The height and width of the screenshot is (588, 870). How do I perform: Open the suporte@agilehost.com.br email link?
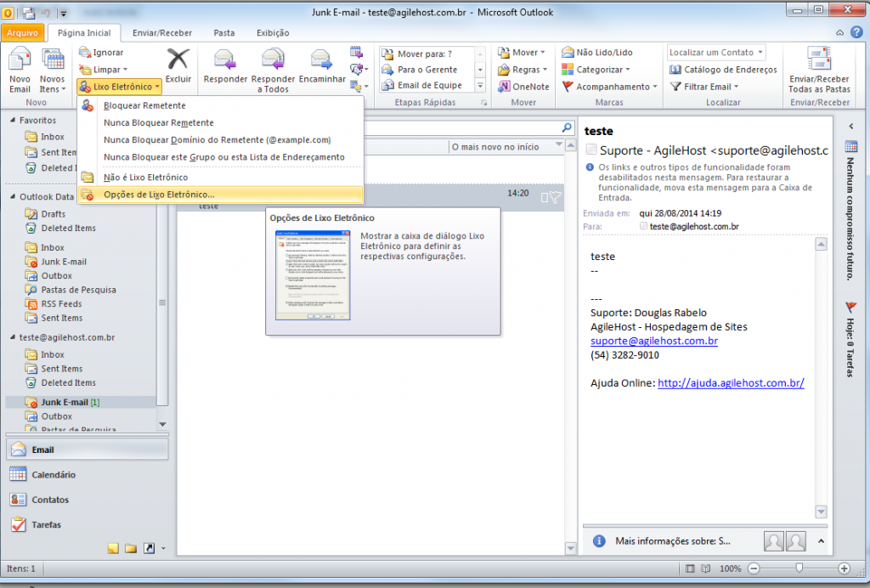[x=654, y=341]
